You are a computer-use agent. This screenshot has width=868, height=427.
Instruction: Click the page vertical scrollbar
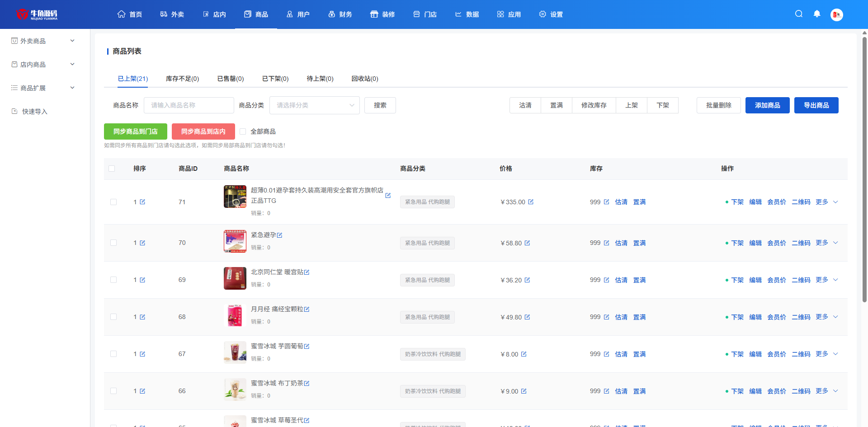point(864,169)
